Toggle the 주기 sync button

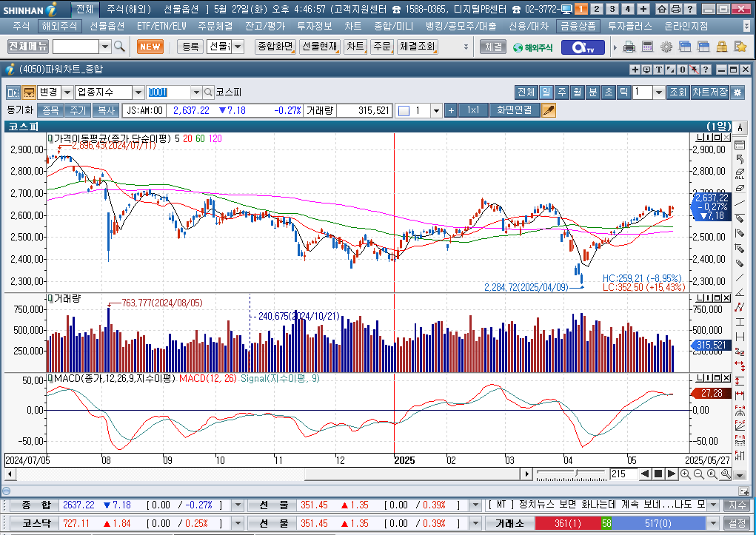point(78,110)
